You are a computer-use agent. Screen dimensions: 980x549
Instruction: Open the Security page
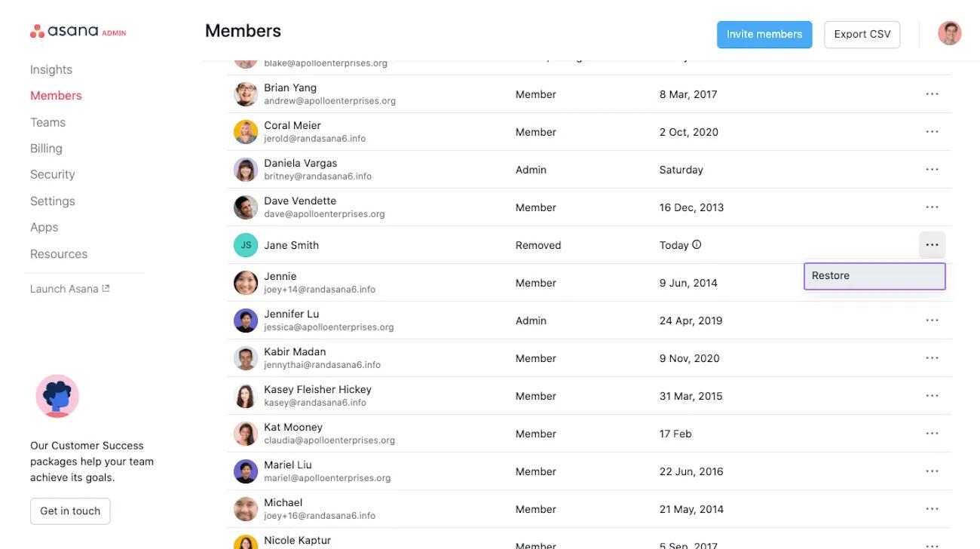point(52,174)
